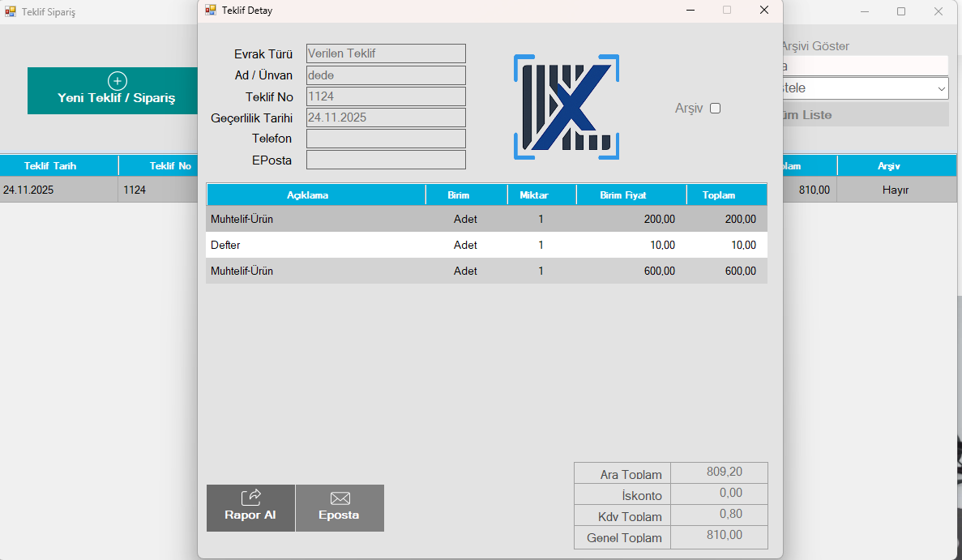Click the Ad / Ünvan field containing dede
The width and height of the screenshot is (962, 560).
pyautogui.click(x=386, y=75)
